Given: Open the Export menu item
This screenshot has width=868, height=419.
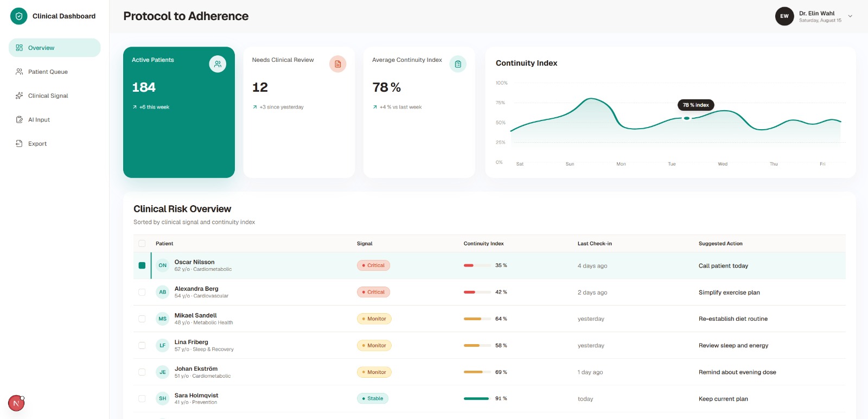Looking at the screenshot, I should pyautogui.click(x=55, y=143).
